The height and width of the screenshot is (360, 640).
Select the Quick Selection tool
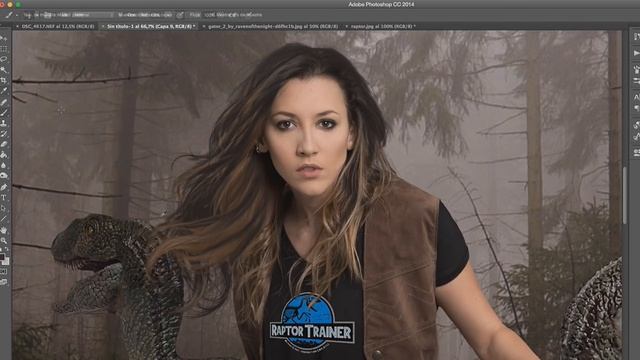point(4,70)
